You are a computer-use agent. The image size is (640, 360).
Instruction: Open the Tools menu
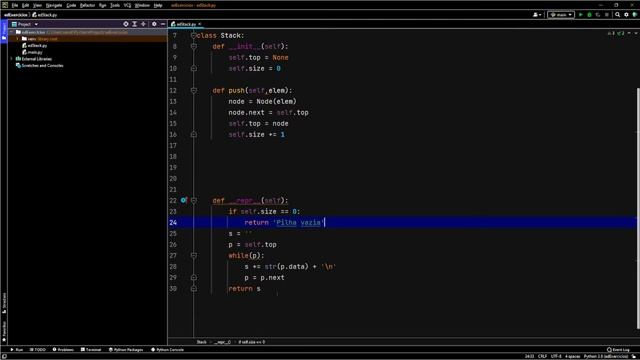point(115,5)
